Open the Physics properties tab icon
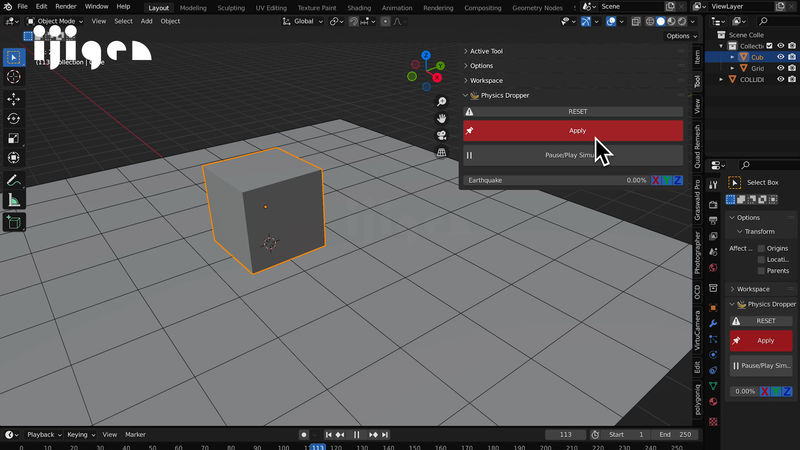 click(713, 355)
